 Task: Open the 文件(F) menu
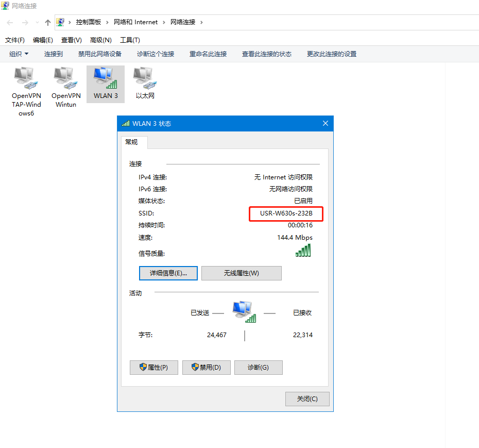[15, 40]
